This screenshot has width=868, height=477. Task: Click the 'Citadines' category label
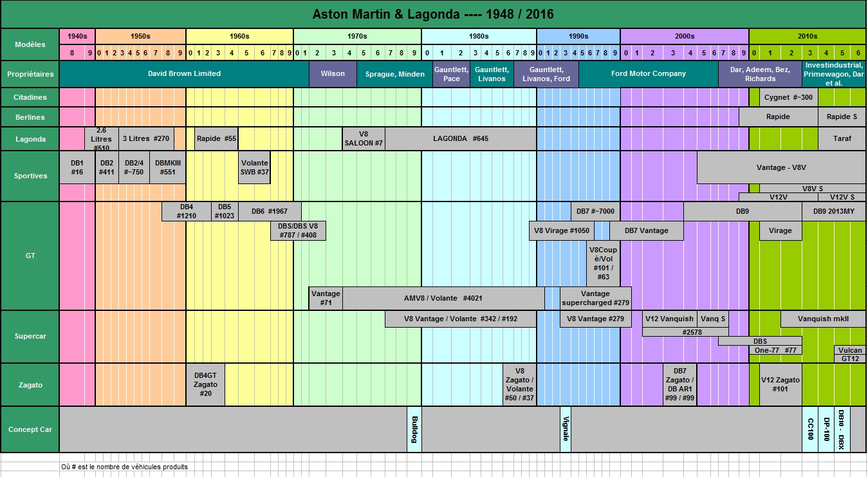[x=30, y=97]
